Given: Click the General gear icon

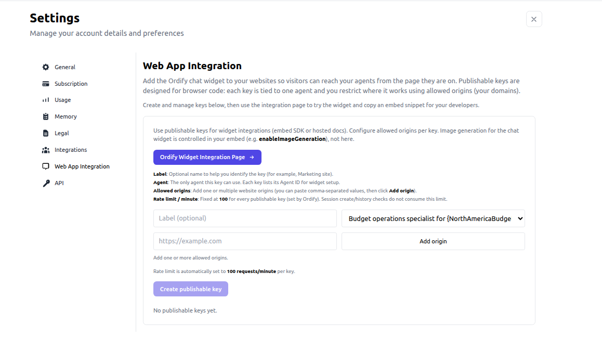Looking at the screenshot, I should point(46,67).
